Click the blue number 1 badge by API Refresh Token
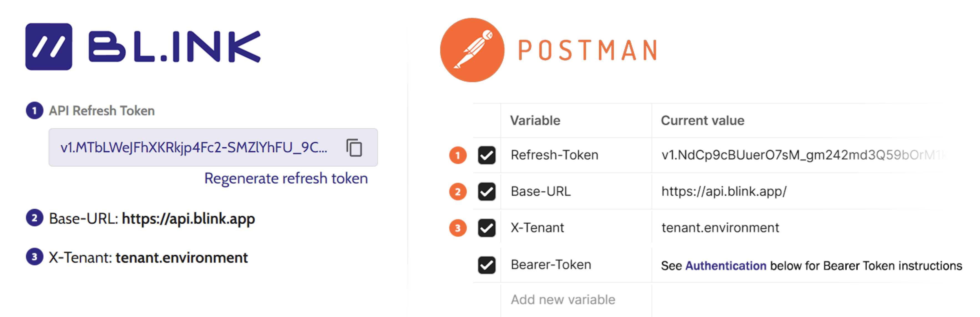Screen dimensions: 980x317 [x=35, y=111]
